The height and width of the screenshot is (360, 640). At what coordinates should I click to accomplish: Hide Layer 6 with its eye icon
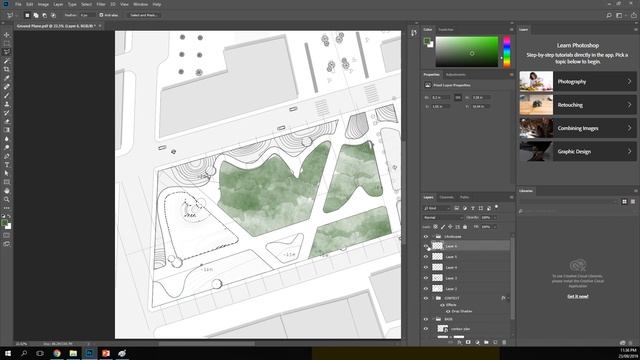point(426,246)
